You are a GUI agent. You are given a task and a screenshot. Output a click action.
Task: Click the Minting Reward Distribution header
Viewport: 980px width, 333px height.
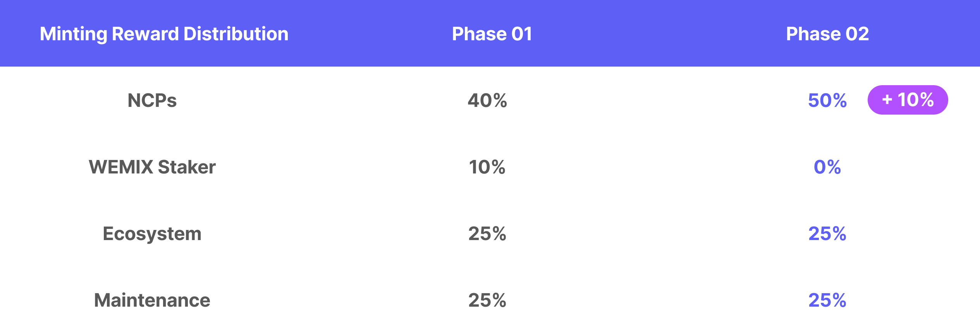(x=164, y=34)
